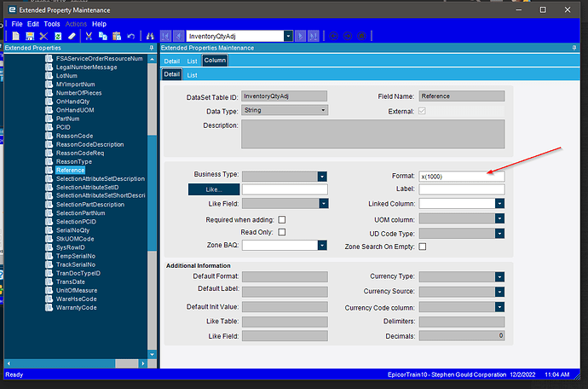Toggle the External checkbox
This screenshot has width=588, height=389.
coord(422,111)
